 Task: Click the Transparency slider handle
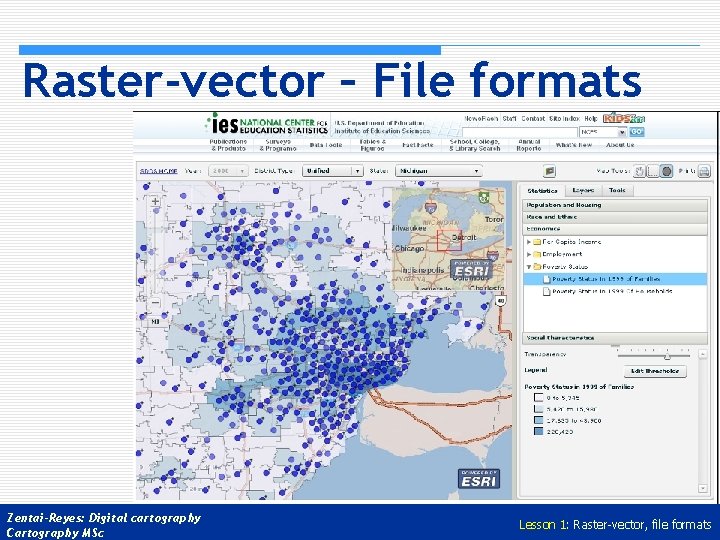tap(667, 356)
